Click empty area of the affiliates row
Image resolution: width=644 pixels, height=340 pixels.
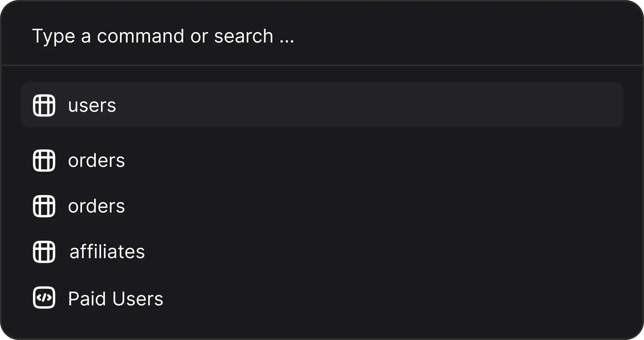[378, 252]
